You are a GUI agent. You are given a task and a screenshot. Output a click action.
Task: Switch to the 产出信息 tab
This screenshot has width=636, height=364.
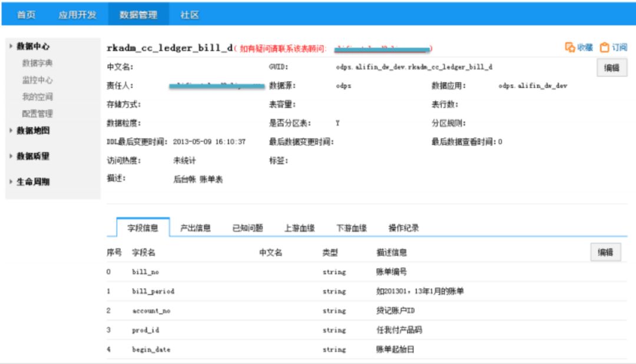click(195, 228)
